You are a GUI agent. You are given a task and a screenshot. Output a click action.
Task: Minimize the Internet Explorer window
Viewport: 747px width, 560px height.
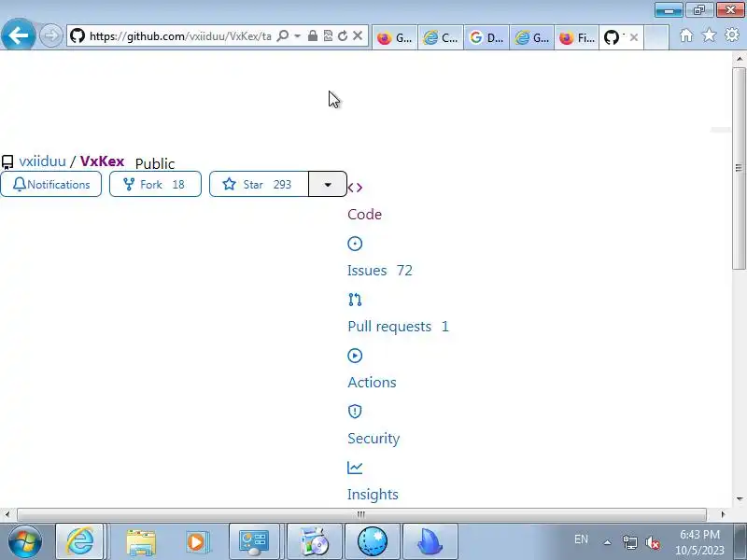pos(669,9)
